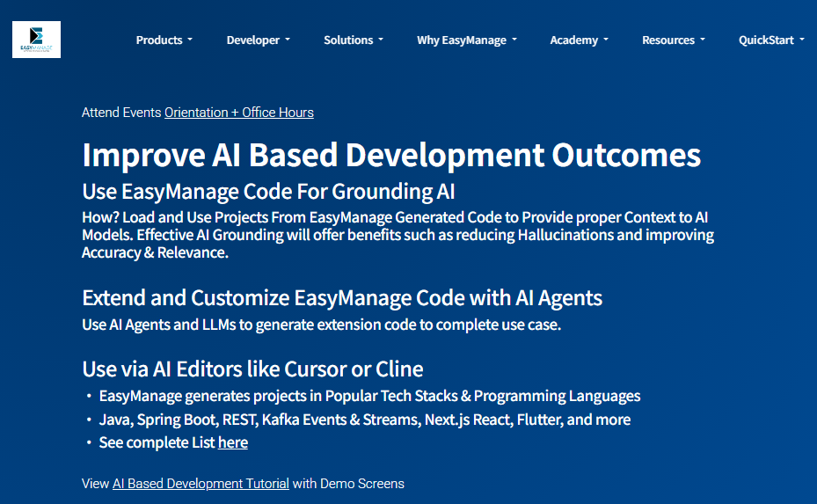Screen dimensions: 817x504
Task: Click 'EasyManage generates projects in Popular' bullet
Action: [369, 396]
